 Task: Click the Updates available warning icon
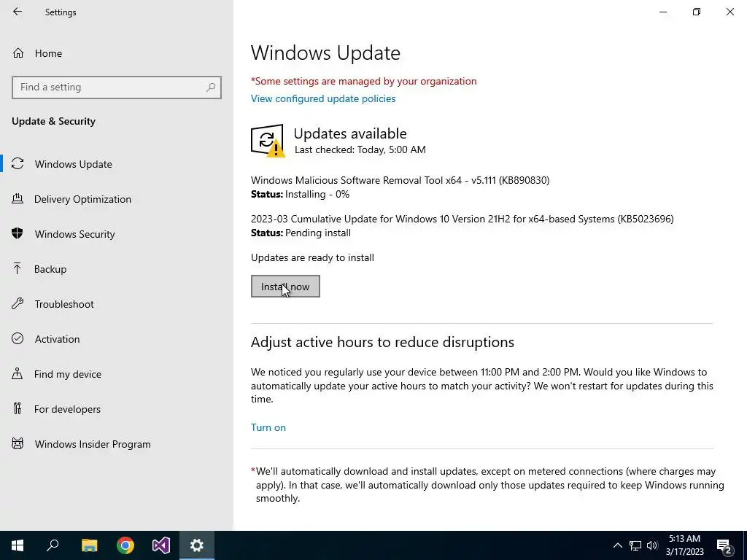pyautogui.click(x=268, y=141)
